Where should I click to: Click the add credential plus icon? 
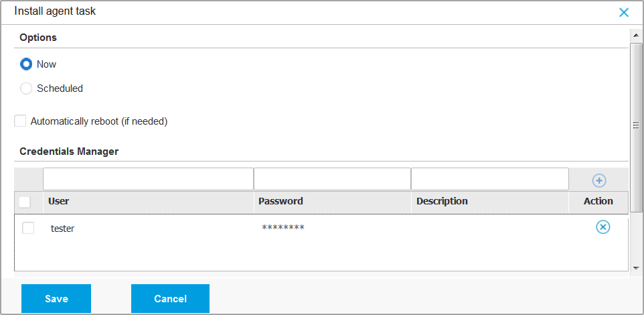(599, 180)
